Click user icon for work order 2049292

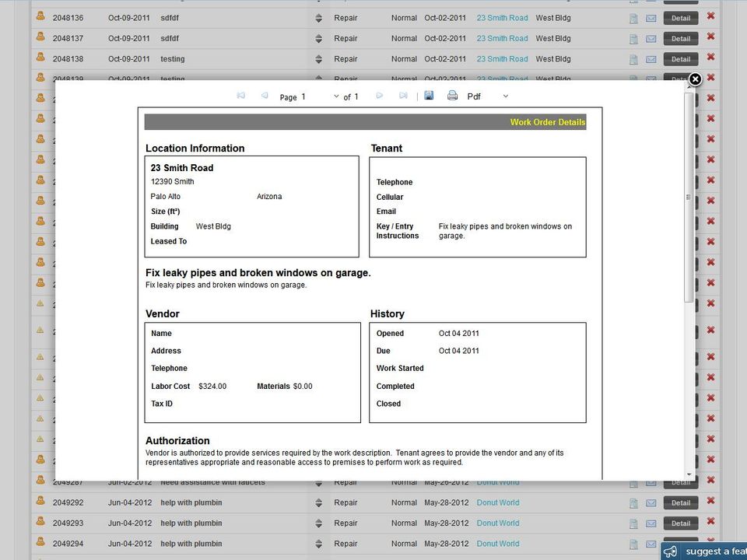pos(40,500)
